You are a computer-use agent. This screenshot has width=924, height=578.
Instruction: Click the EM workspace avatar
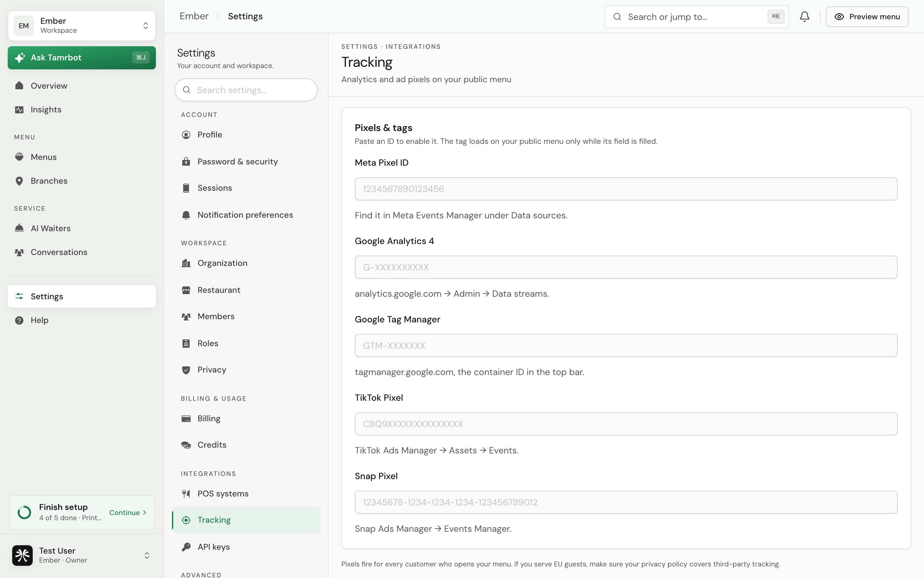[24, 26]
